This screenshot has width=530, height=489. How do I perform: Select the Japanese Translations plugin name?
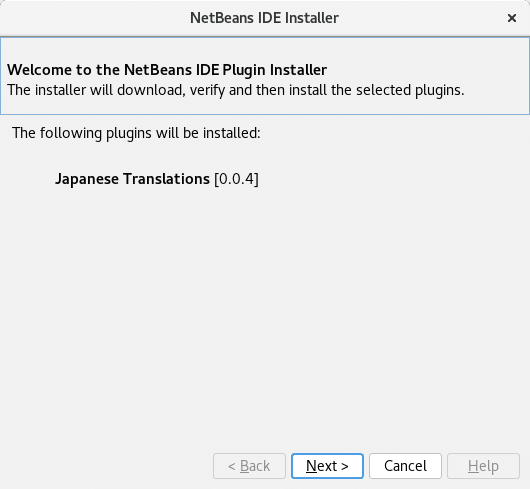click(x=132, y=179)
